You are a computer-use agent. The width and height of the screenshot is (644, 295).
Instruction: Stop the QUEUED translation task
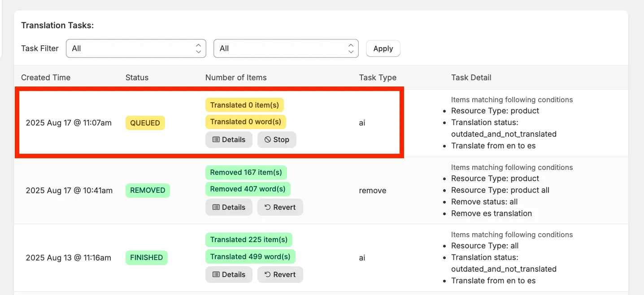[277, 139]
